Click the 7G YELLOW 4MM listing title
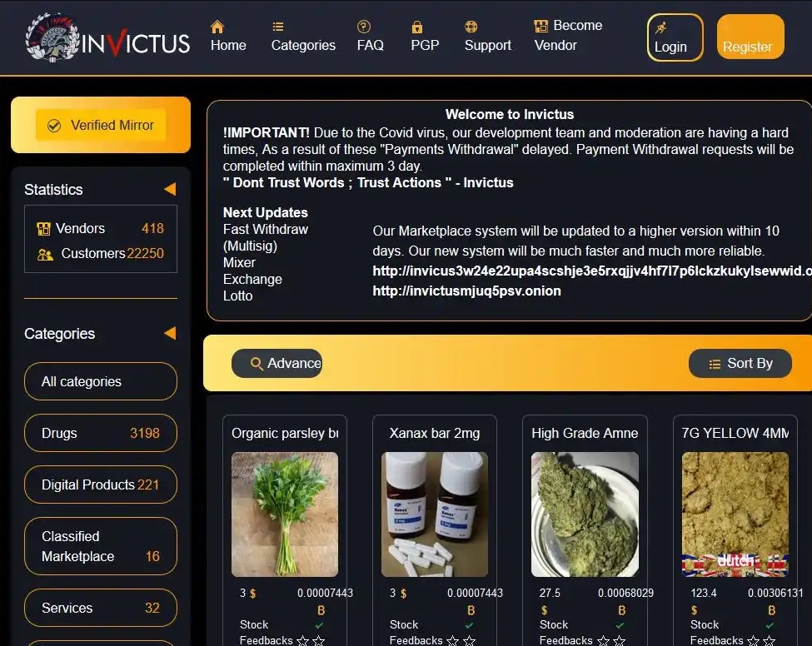Image resolution: width=812 pixels, height=646 pixels. [735, 433]
